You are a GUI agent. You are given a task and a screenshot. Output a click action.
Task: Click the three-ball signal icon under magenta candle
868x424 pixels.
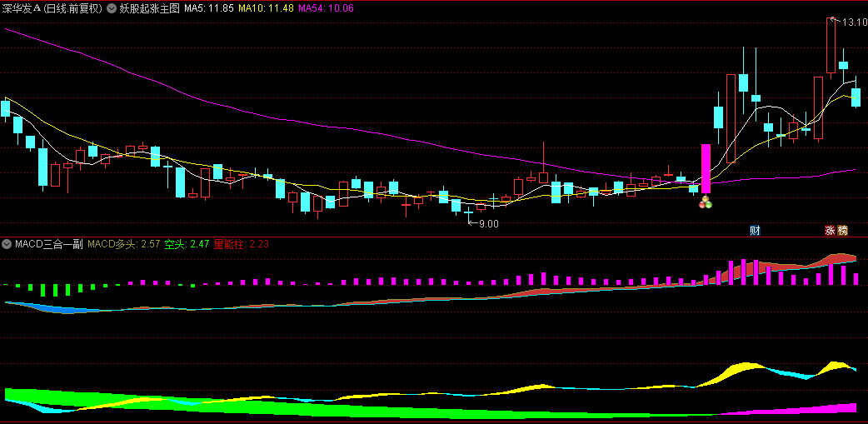pos(706,202)
